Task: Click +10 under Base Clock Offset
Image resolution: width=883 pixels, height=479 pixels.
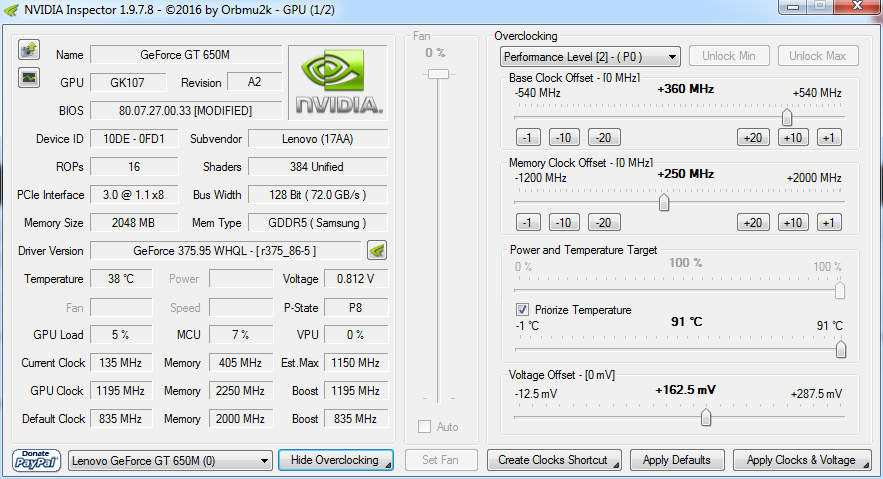Action: 793,137
